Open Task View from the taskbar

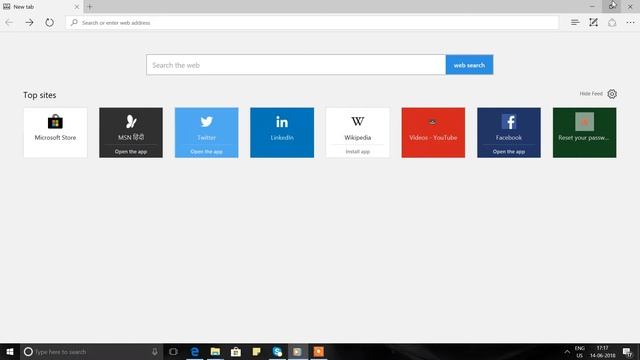pos(173,351)
